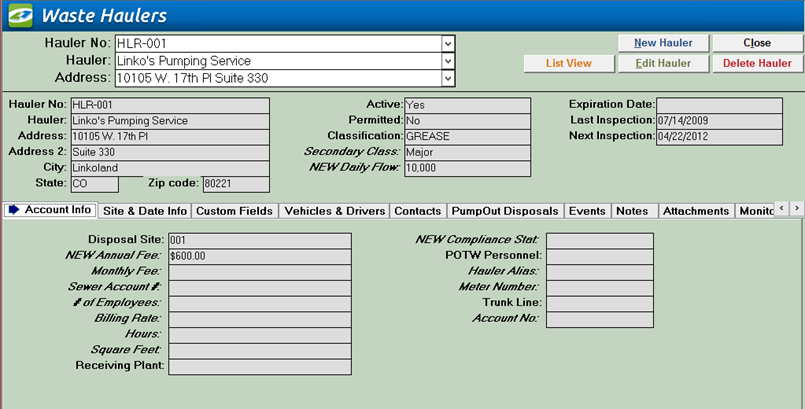Click the Hauler No field showing HLR-001
The width and height of the screenshot is (805, 409).
[x=170, y=105]
